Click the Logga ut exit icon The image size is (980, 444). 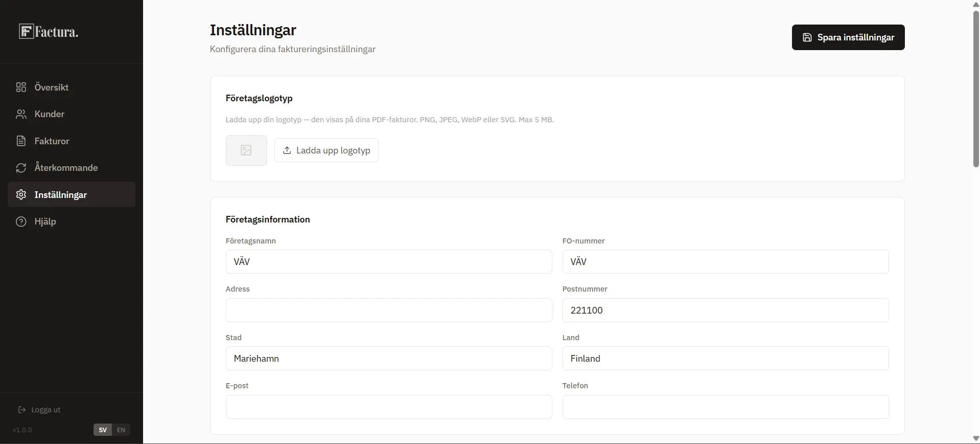22,410
